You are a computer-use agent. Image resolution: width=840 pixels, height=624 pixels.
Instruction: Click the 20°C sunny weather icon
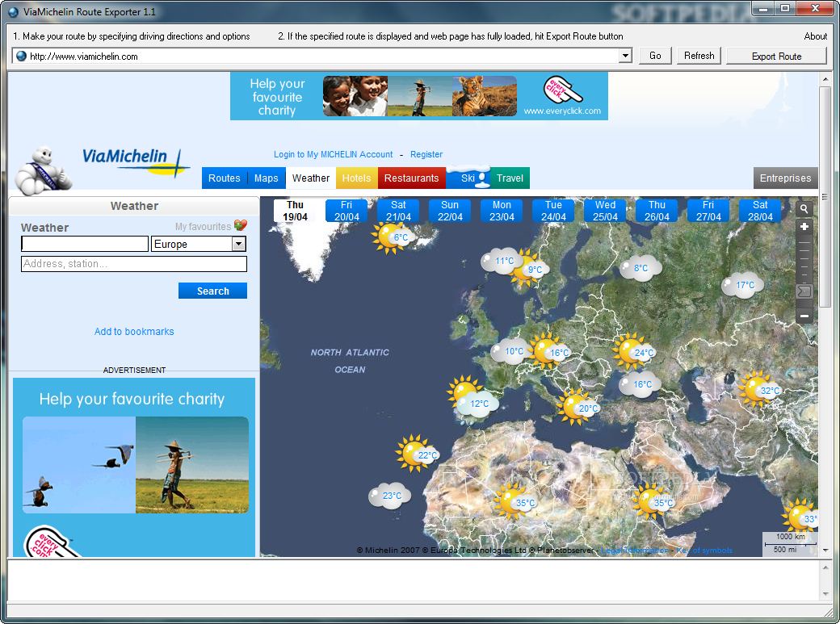click(578, 407)
